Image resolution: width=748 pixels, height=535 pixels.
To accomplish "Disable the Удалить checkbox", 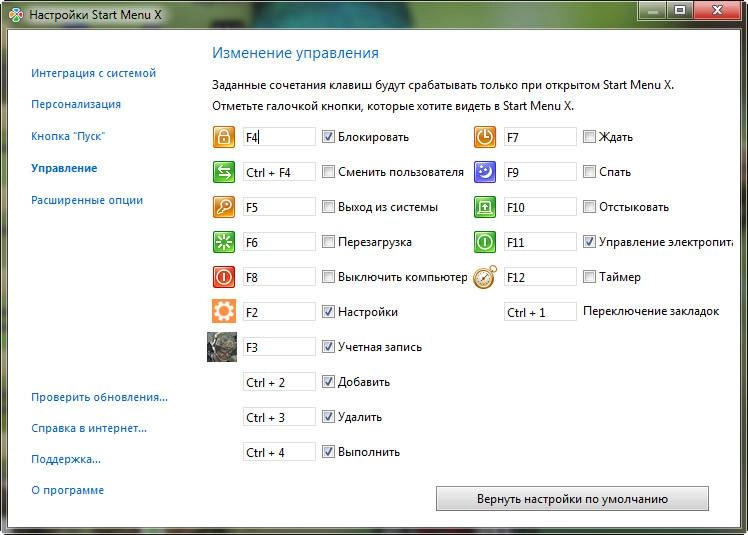I will click(x=328, y=417).
